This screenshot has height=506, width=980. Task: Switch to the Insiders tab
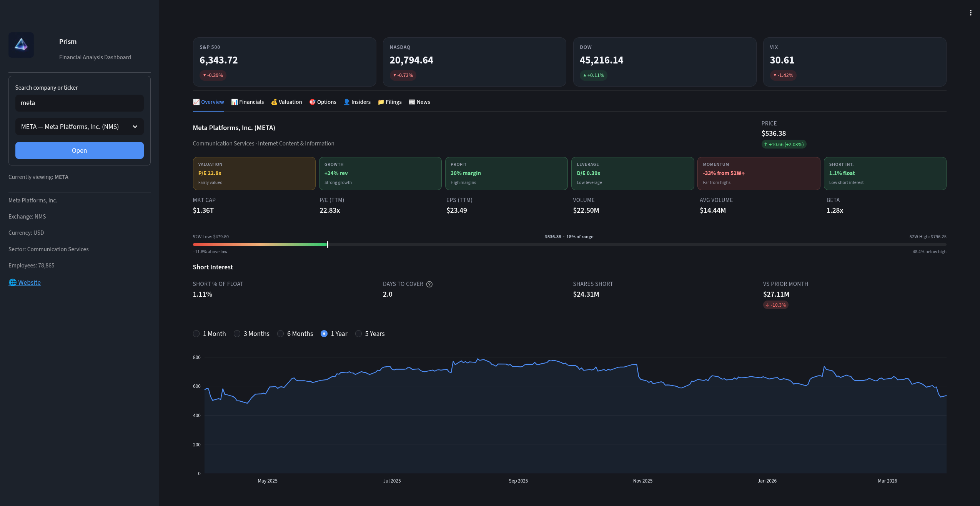coord(357,102)
